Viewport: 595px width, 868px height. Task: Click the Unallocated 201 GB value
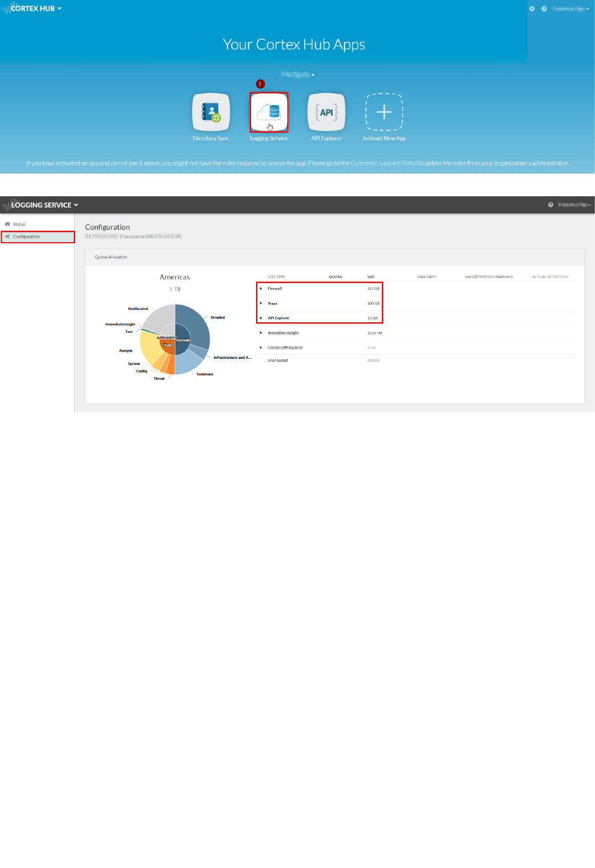[373, 360]
